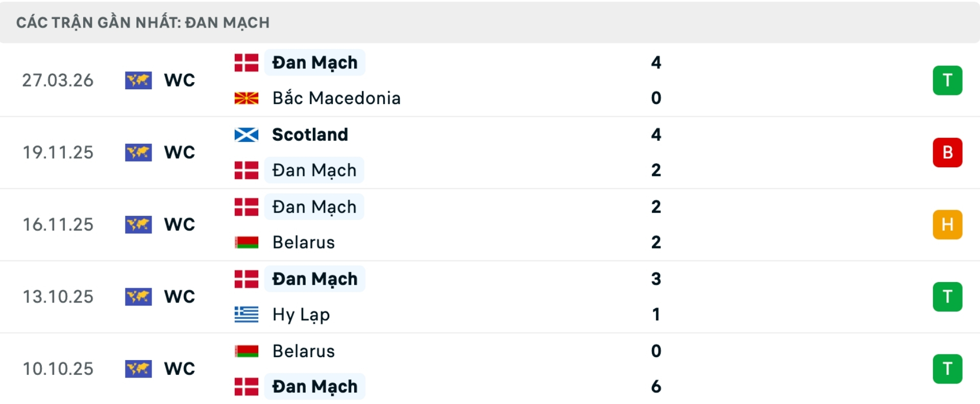Screen dimensions: 980x404
Task: Open the Hy Lạp team link
Action: click(301, 315)
